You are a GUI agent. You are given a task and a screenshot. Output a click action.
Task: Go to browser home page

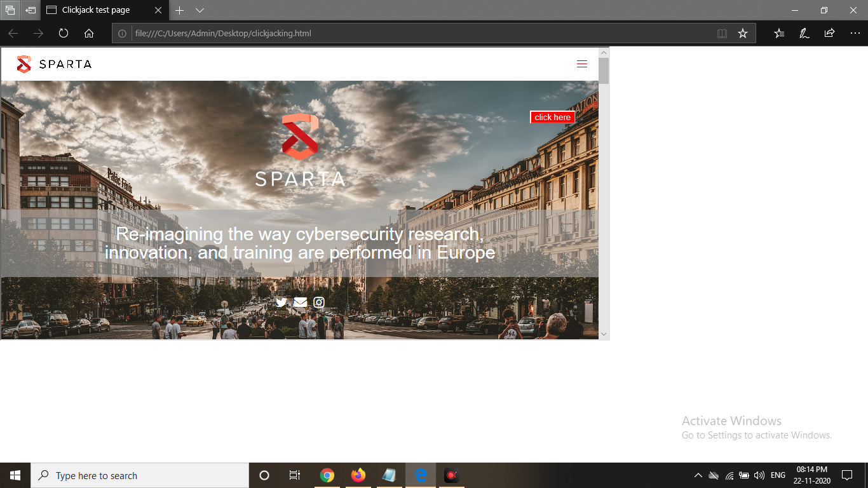coord(89,34)
